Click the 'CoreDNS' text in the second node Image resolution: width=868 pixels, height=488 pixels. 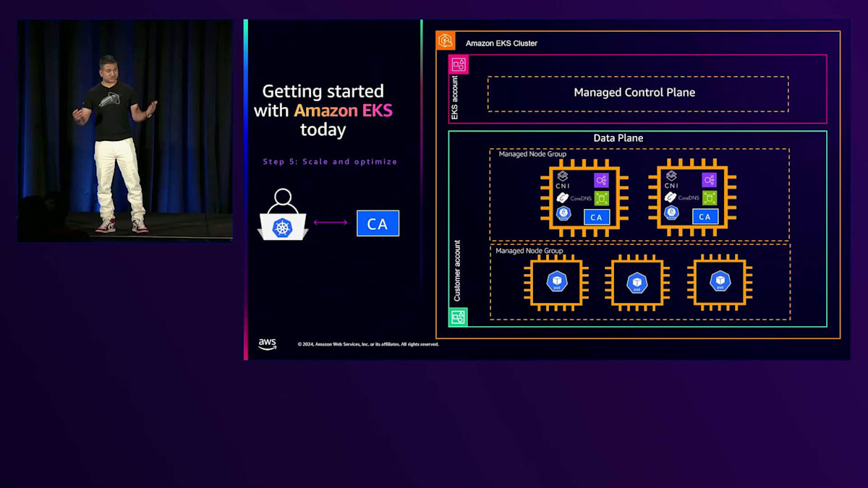tap(690, 198)
